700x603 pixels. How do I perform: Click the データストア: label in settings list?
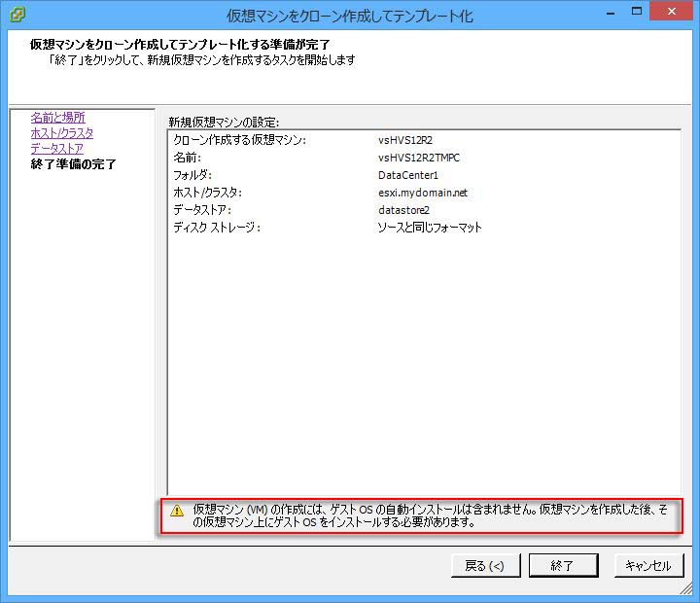pos(202,210)
